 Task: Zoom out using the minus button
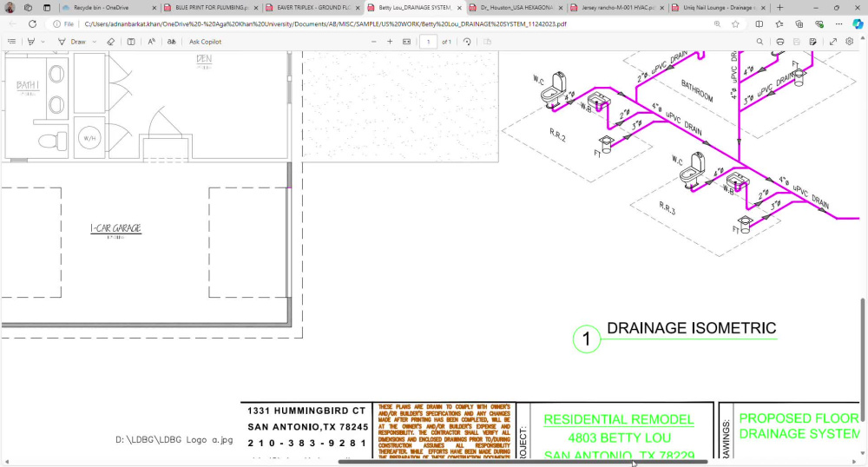click(373, 42)
